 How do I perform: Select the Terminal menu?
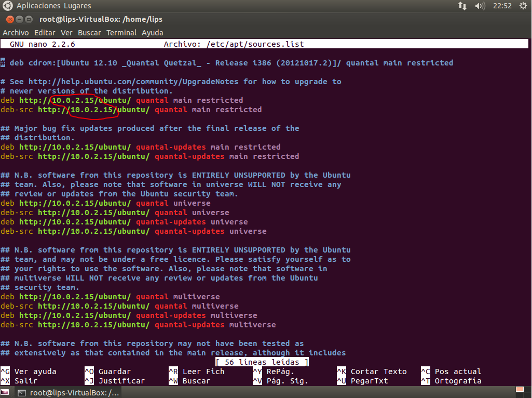point(121,33)
